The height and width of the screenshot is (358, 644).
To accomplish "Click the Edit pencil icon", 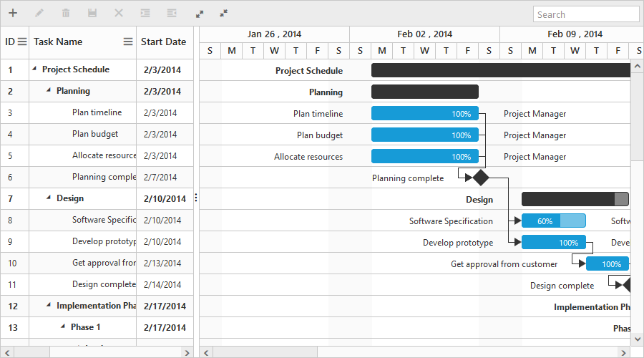I will coord(39,13).
